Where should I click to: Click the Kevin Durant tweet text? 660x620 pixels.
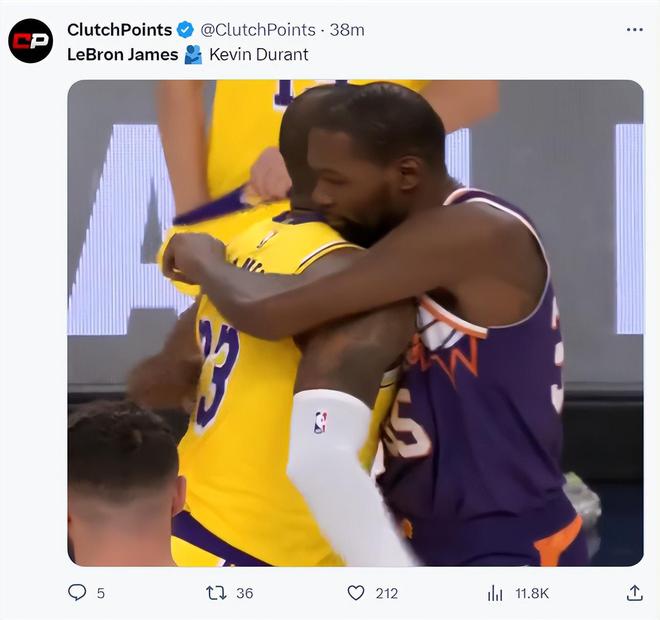pyautogui.click(x=259, y=55)
